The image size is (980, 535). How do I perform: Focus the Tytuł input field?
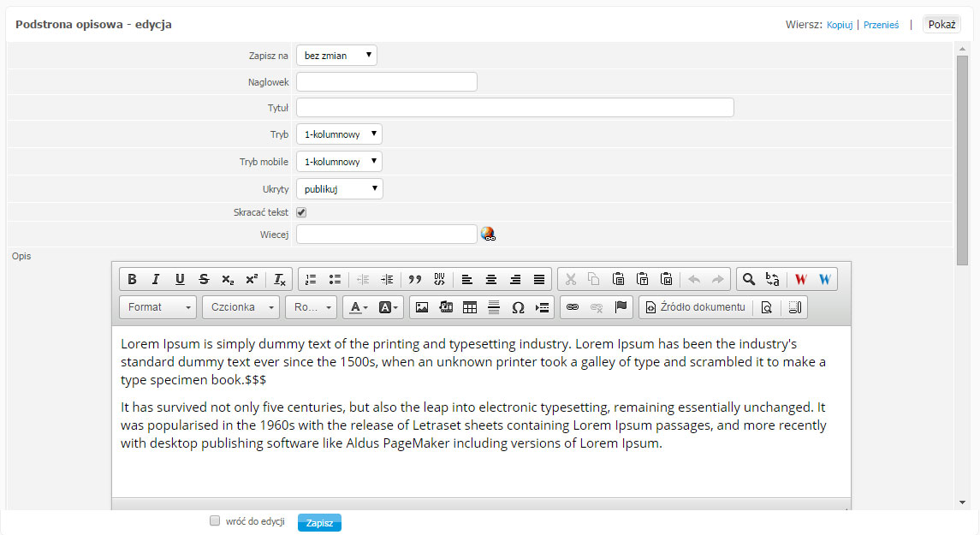[515, 108]
